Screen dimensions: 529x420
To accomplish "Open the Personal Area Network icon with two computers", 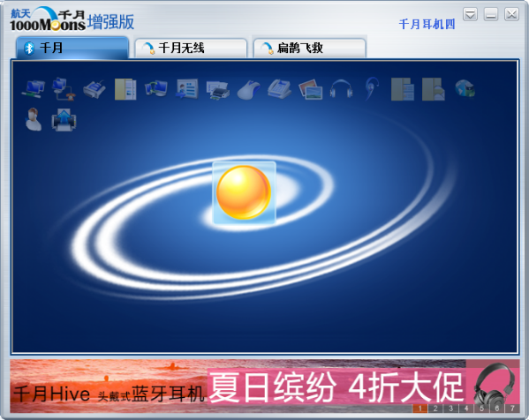I will 33,89.
